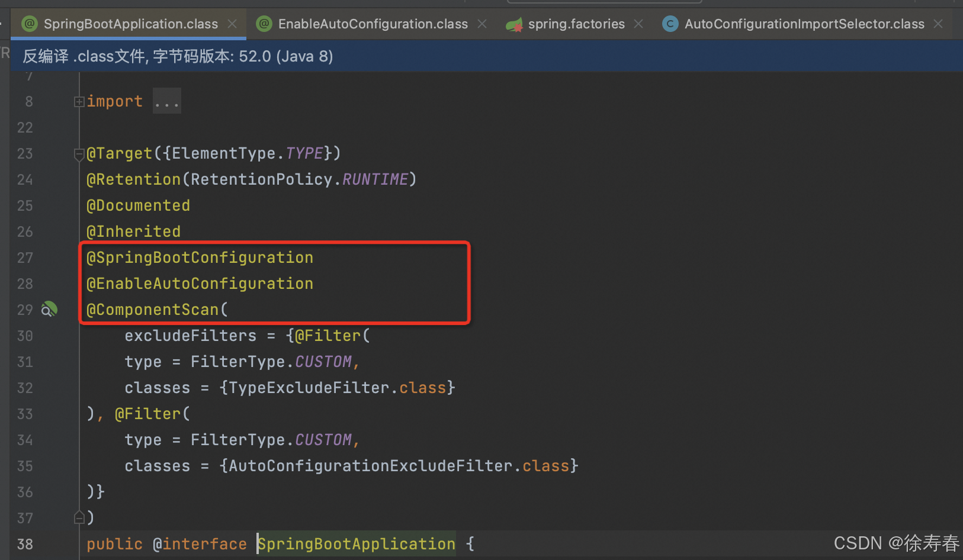Click @EnableAutoConfiguration annotation
Screen dimensions: 963x560
(200, 284)
